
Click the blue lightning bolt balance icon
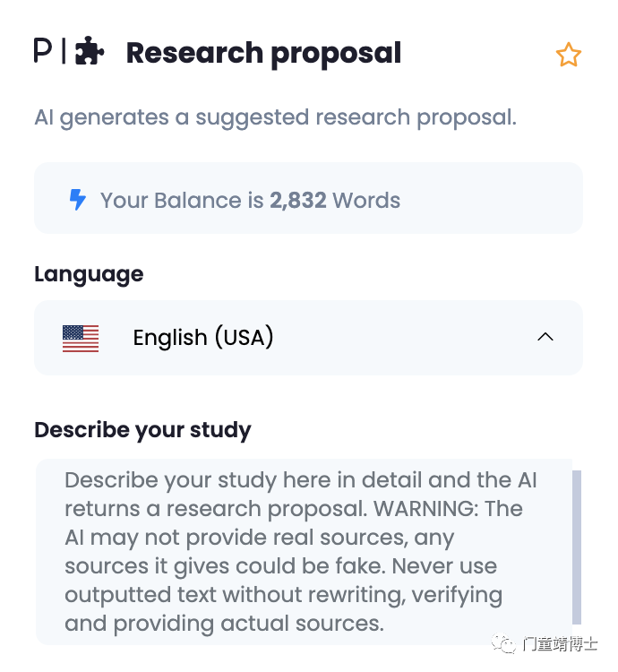78,199
